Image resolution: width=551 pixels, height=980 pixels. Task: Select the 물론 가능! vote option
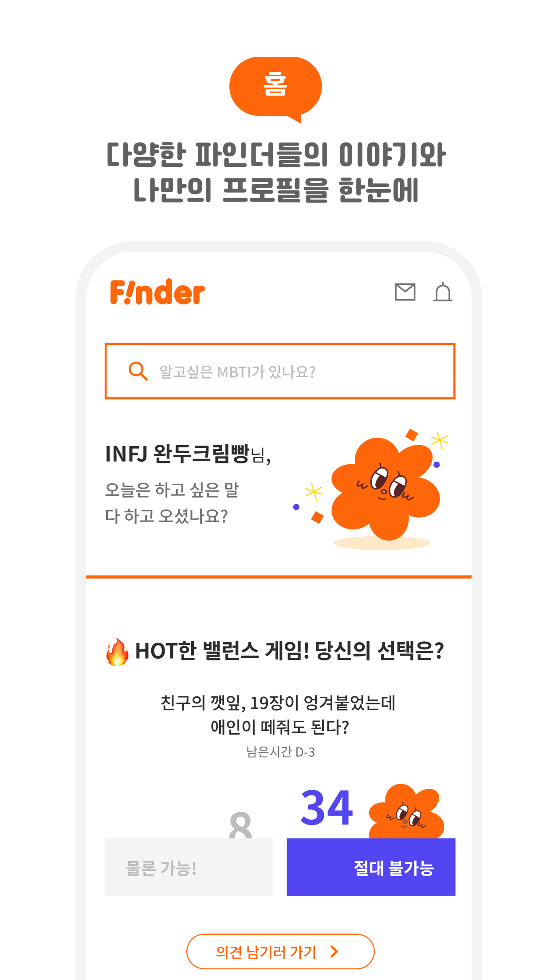[x=189, y=867]
